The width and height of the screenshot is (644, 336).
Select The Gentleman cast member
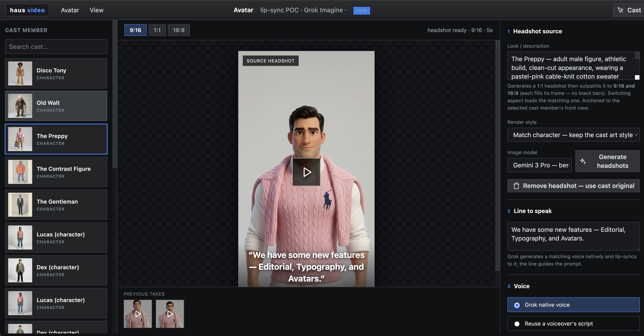(56, 205)
